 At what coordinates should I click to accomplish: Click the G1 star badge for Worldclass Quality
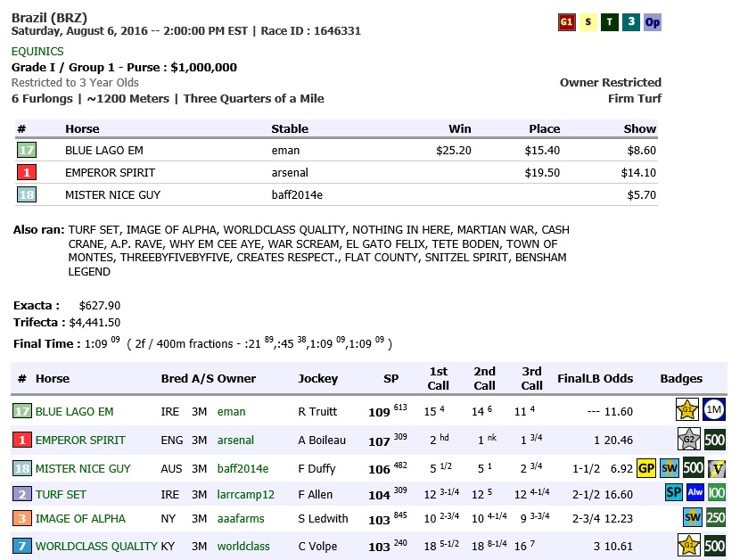pos(689,545)
